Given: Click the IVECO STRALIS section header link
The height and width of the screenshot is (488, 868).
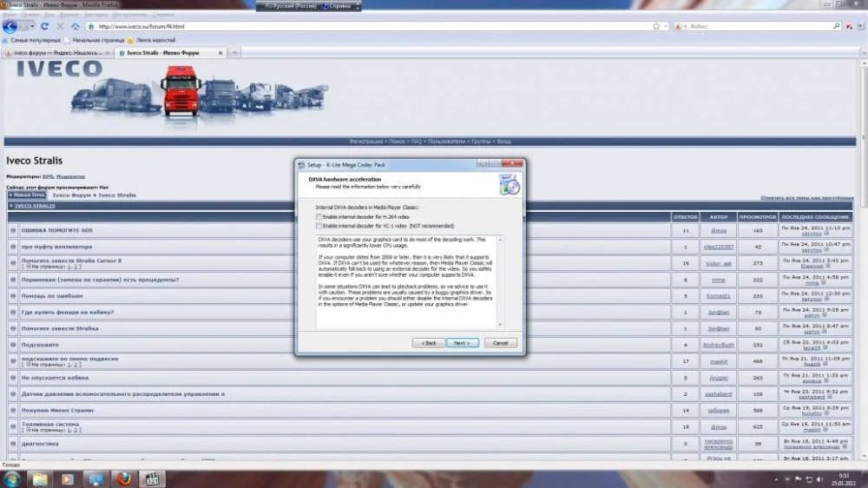Looking at the screenshot, I should (35, 206).
